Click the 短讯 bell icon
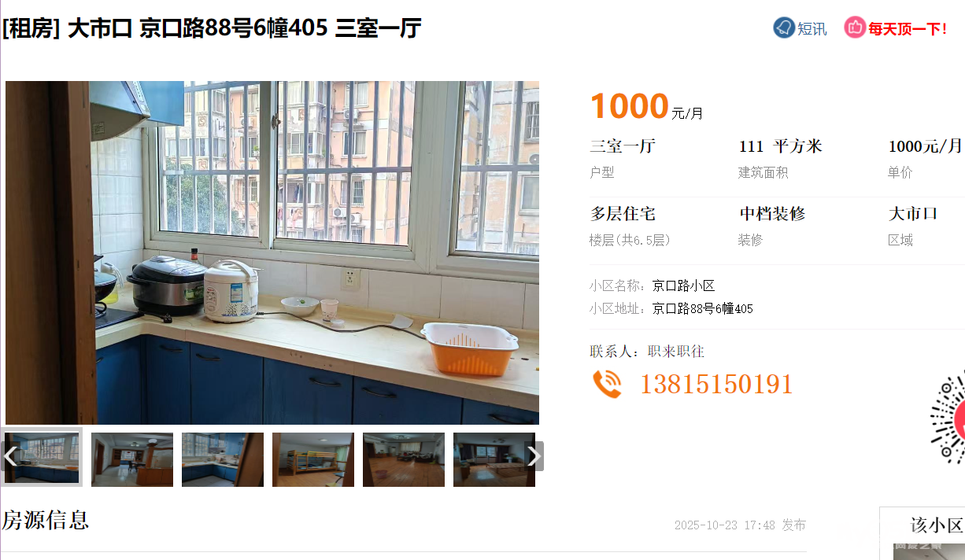Viewport: 965px width, 560px height. click(x=783, y=28)
